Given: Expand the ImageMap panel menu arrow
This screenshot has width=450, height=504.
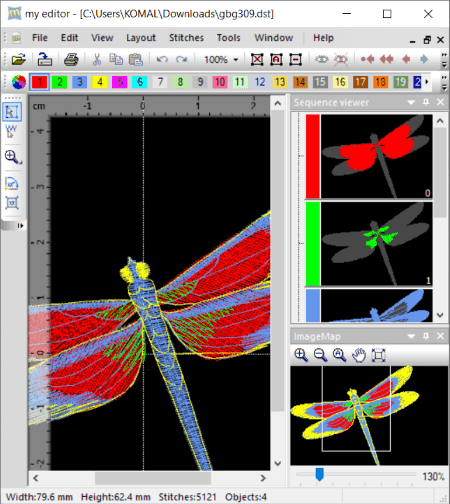Looking at the screenshot, I should pyautogui.click(x=411, y=336).
